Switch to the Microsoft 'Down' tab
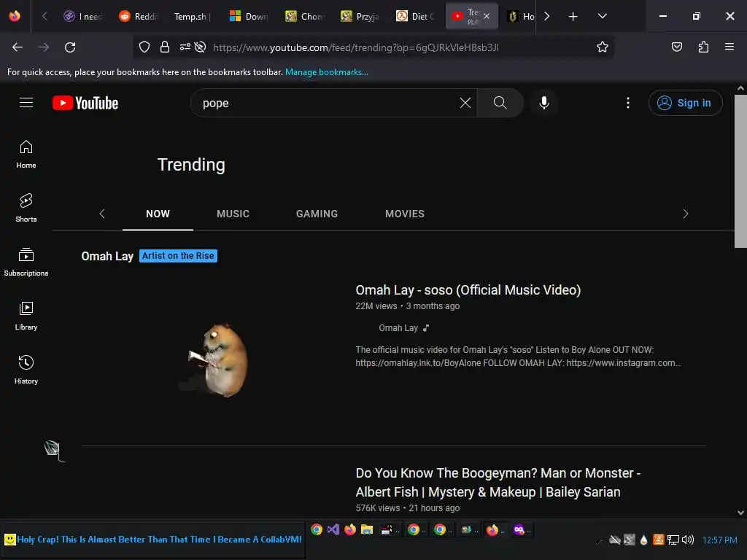747x560 pixels. [249, 16]
